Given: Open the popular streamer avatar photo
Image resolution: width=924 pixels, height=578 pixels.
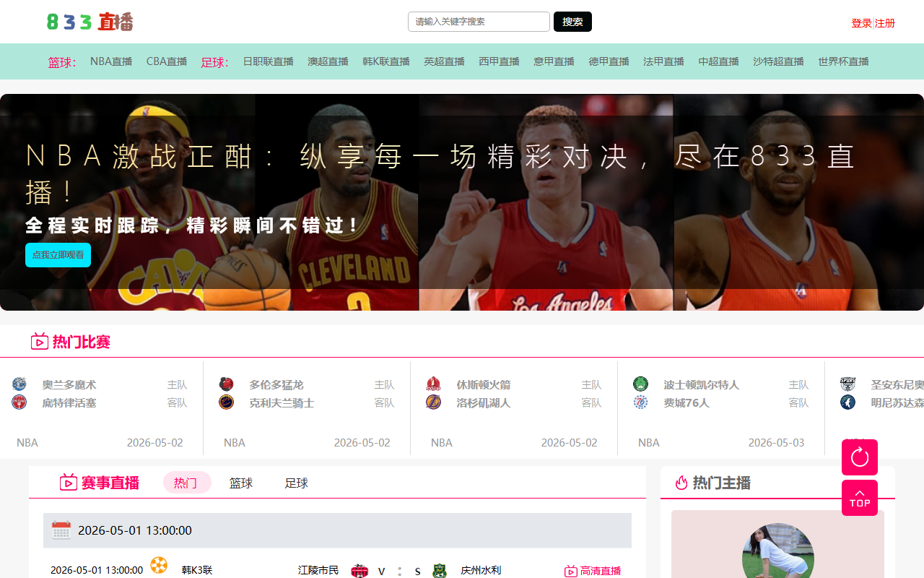Looking at the screenshot, I should tap(778, 551).
